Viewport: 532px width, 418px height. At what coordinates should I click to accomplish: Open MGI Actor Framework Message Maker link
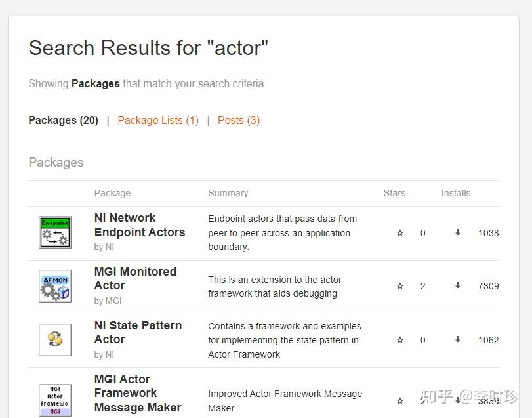tap(138, 393)
